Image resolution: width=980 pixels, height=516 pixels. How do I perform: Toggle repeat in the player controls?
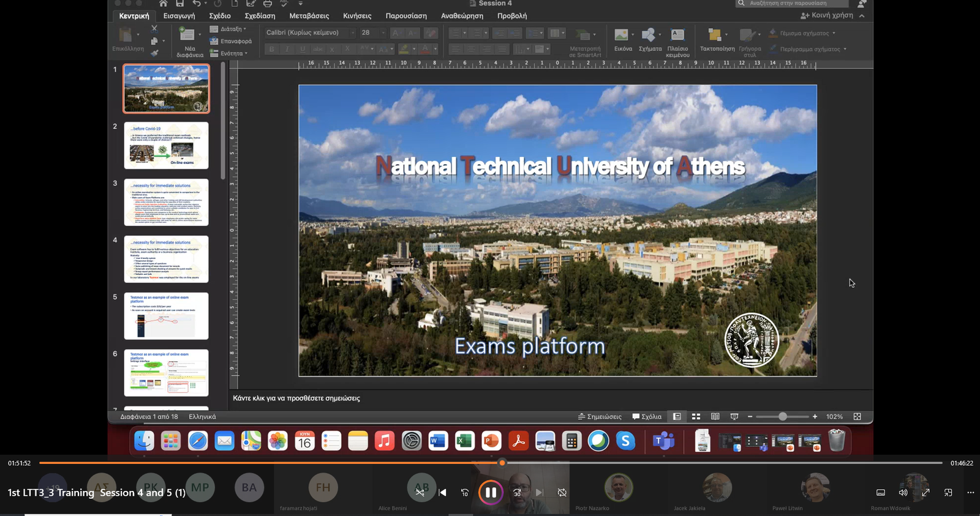tap(562, 492)
